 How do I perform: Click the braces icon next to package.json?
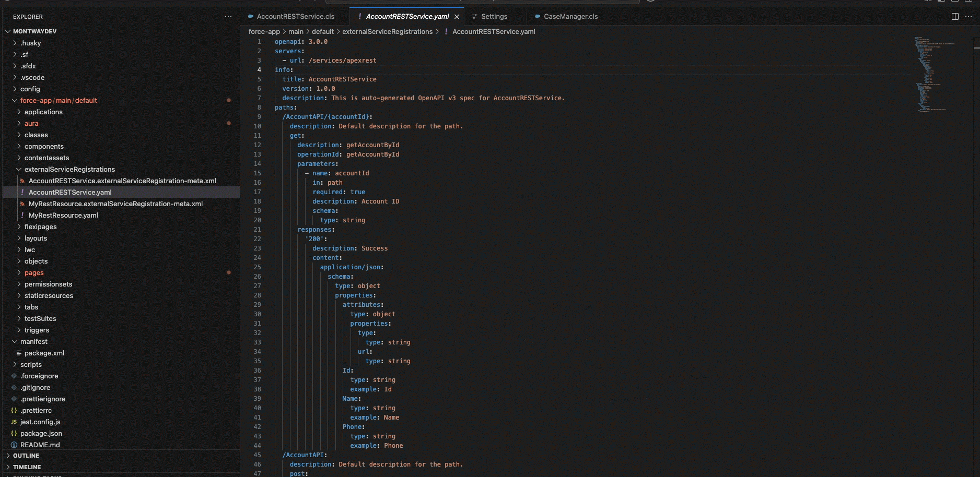(13, 433)
